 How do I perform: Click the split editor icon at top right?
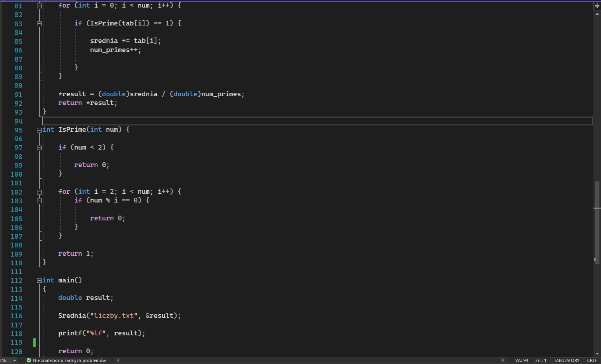click(597, 6)
